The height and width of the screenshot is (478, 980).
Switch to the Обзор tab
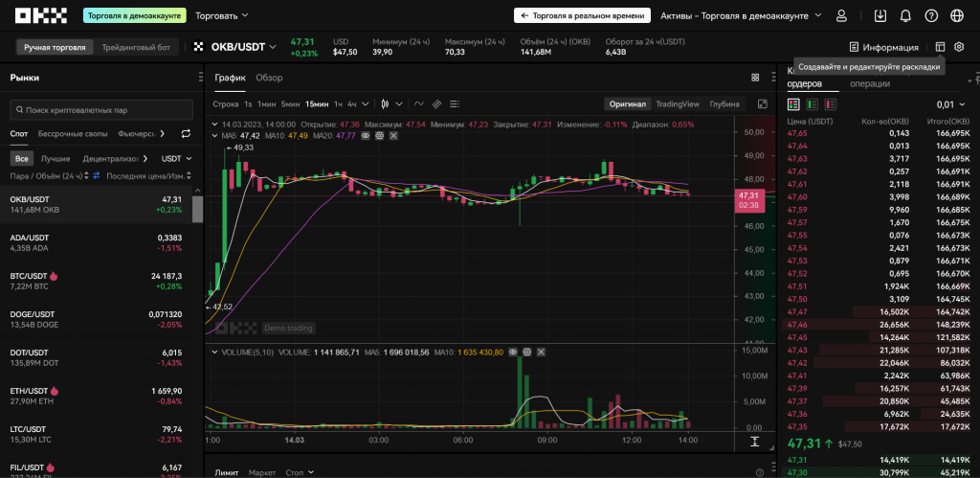[x=269, y=78]
